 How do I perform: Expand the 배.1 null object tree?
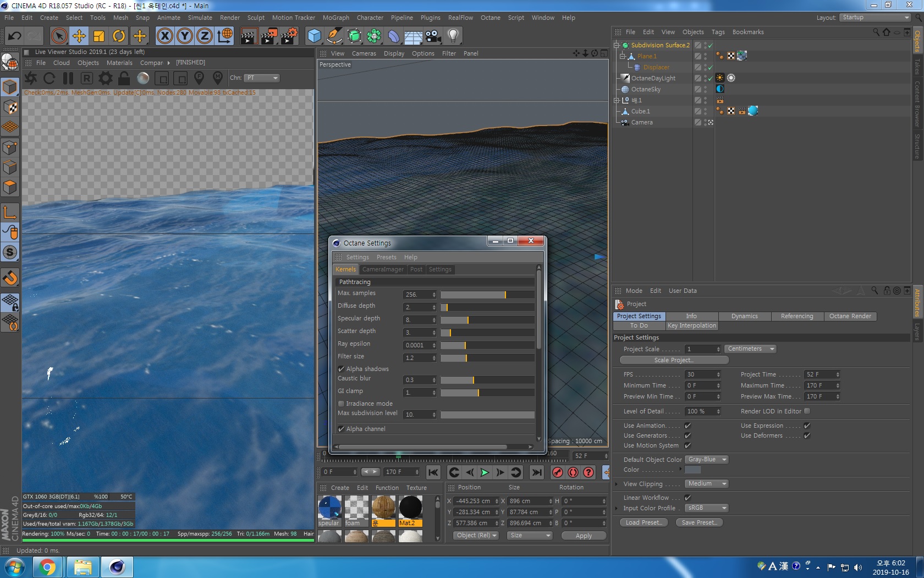(617, 100)
